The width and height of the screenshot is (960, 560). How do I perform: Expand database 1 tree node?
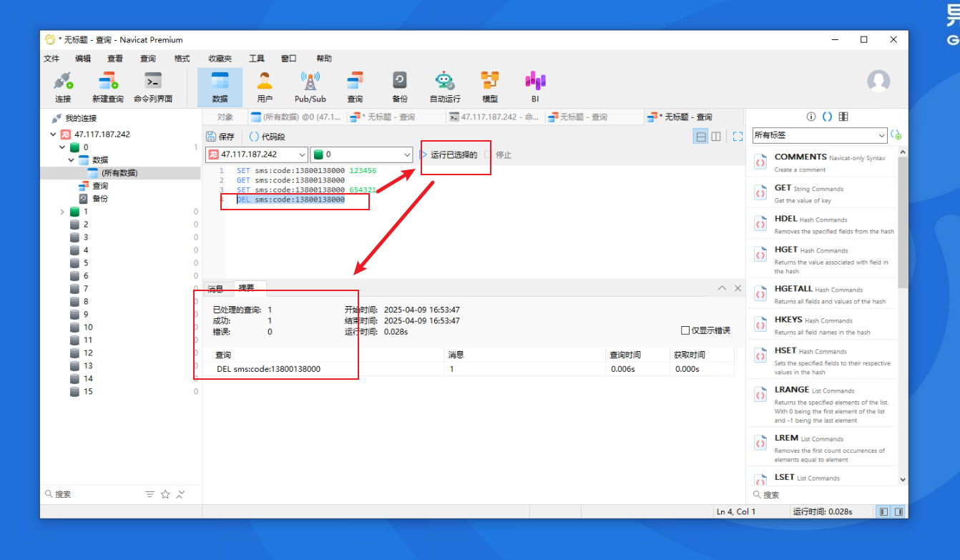[62, 212]
